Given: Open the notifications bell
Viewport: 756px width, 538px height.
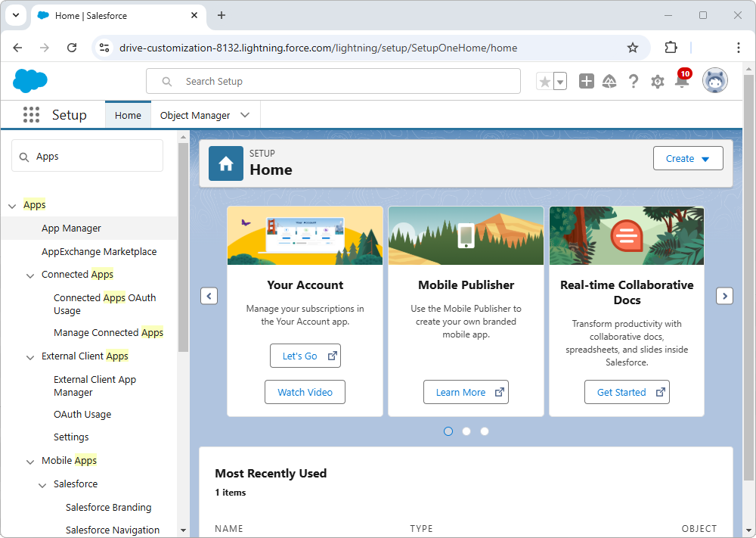Looking at the screenshot, I should [x=681, y=82].
